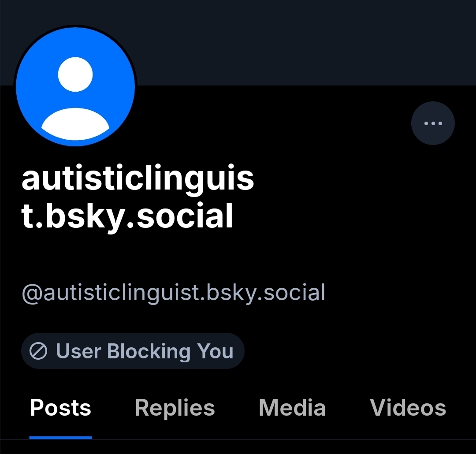Select the User Blocking You badge
Viewport: 476px width, 454px height.
click(133, 351)
